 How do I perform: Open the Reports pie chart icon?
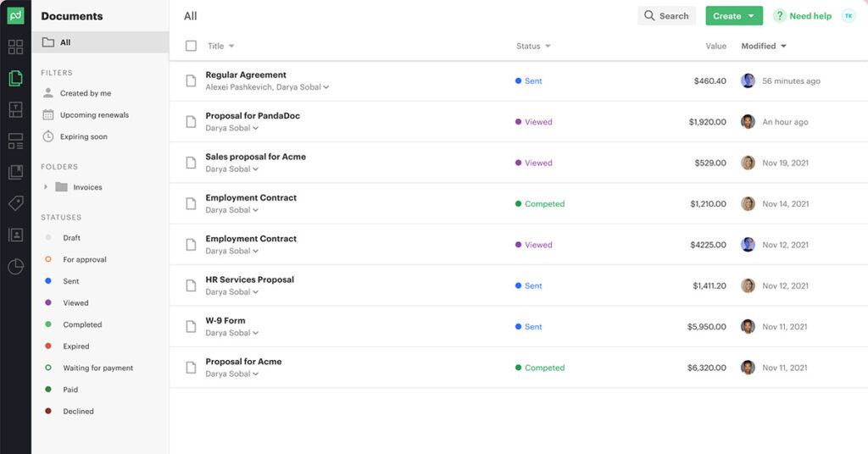[15, 267]
